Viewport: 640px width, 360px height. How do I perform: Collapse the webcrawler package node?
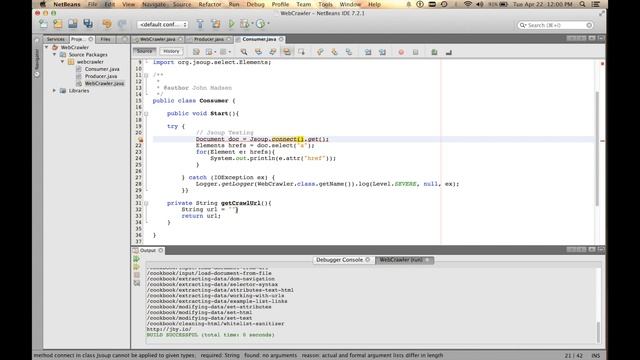(x=62, y=62)
